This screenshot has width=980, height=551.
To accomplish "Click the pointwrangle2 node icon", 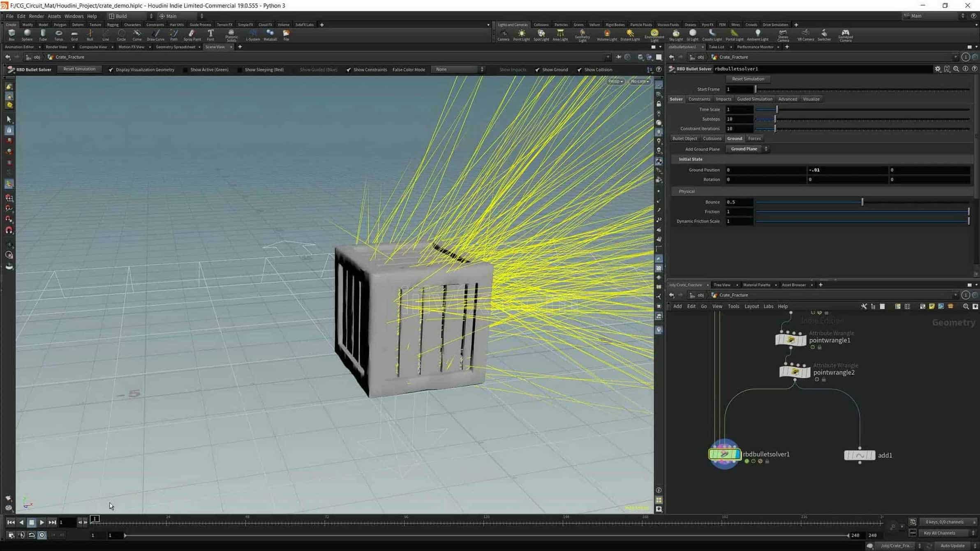I will point(795,372).
